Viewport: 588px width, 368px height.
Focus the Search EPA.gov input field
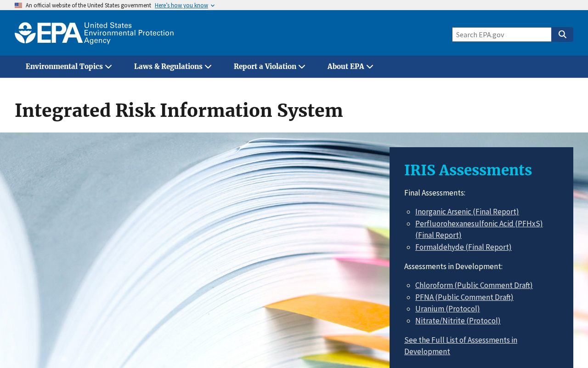(502, 34)
